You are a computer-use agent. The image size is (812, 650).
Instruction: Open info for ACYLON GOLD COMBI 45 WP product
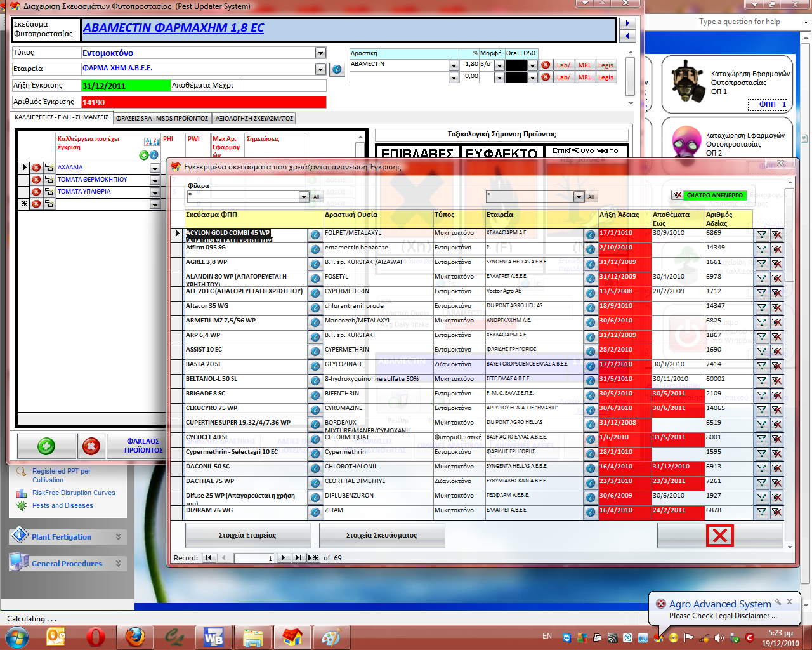pos(315,235)
